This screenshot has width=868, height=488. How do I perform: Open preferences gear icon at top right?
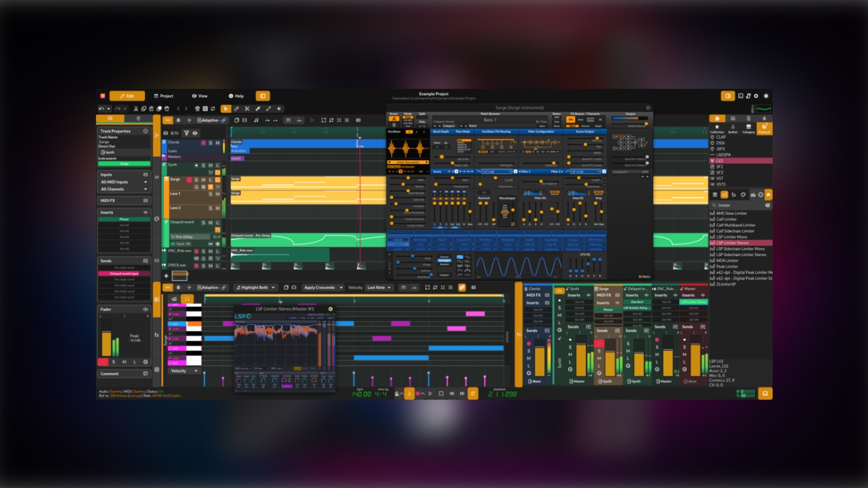coord(756,96)
